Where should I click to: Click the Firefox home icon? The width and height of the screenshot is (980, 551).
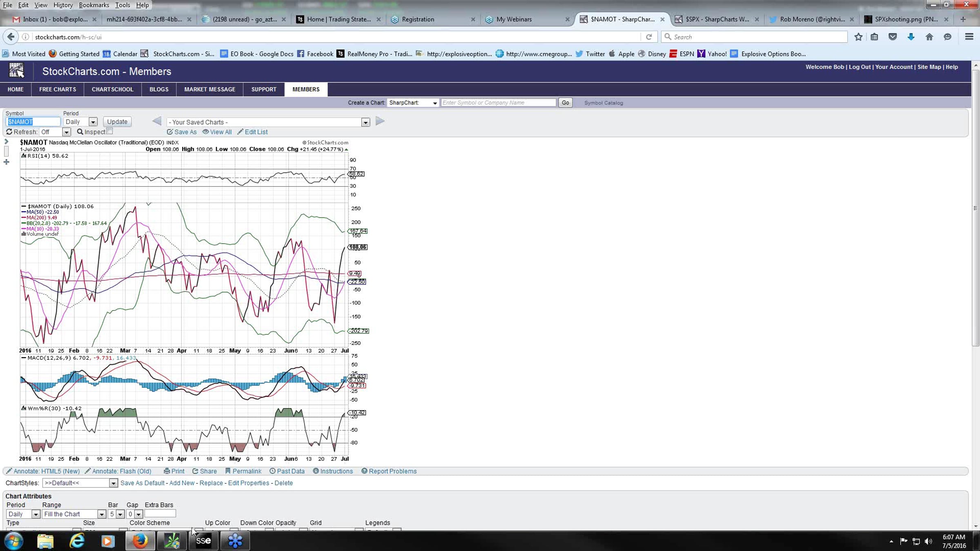click(x=929, y=37)
